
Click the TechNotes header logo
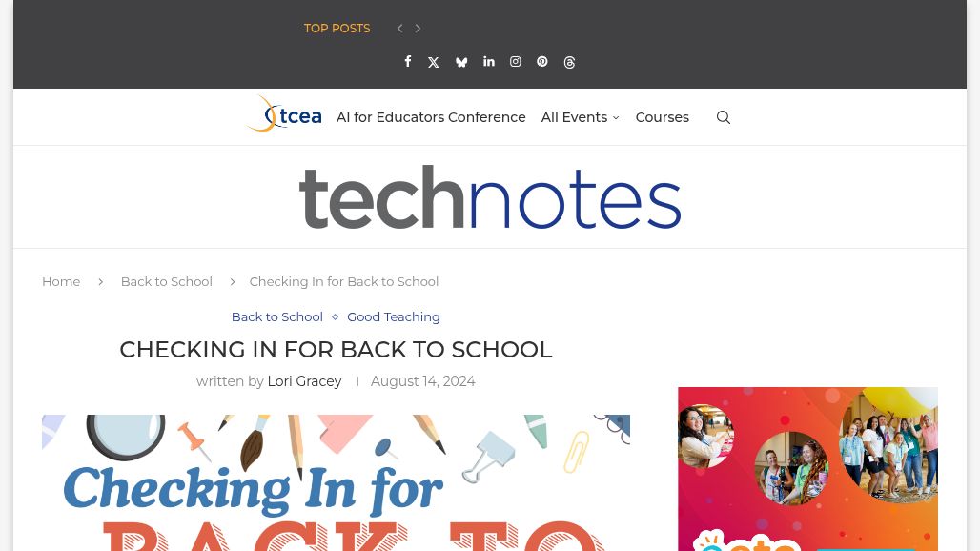[490, 197]
